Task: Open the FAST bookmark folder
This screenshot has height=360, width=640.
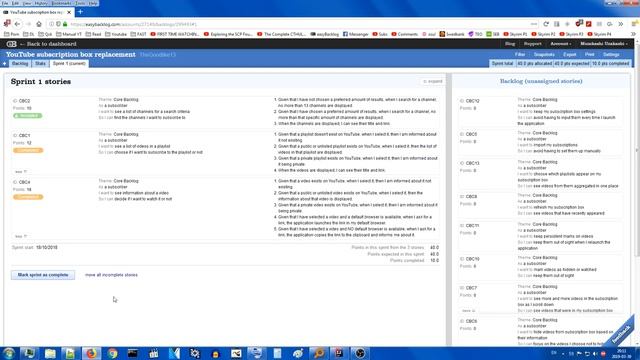Action: pyautogui.click(x=138, y=34)
